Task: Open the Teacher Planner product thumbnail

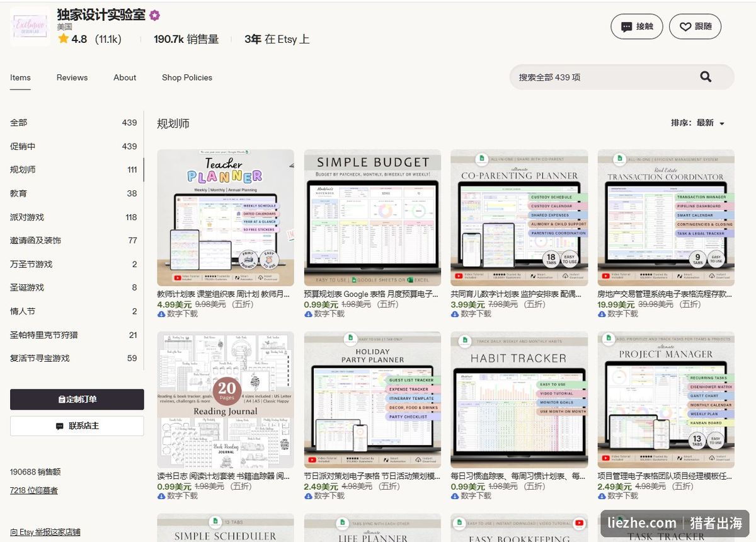Action: click(226, 217)
